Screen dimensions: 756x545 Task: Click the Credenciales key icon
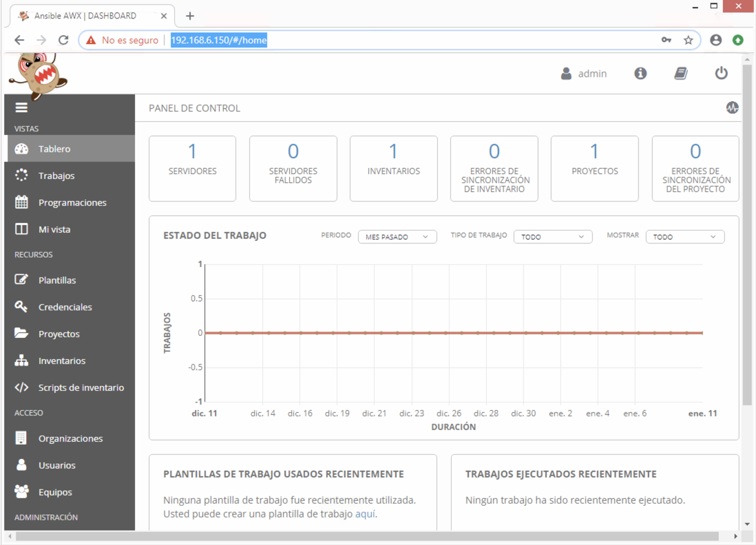coord(21,306)
